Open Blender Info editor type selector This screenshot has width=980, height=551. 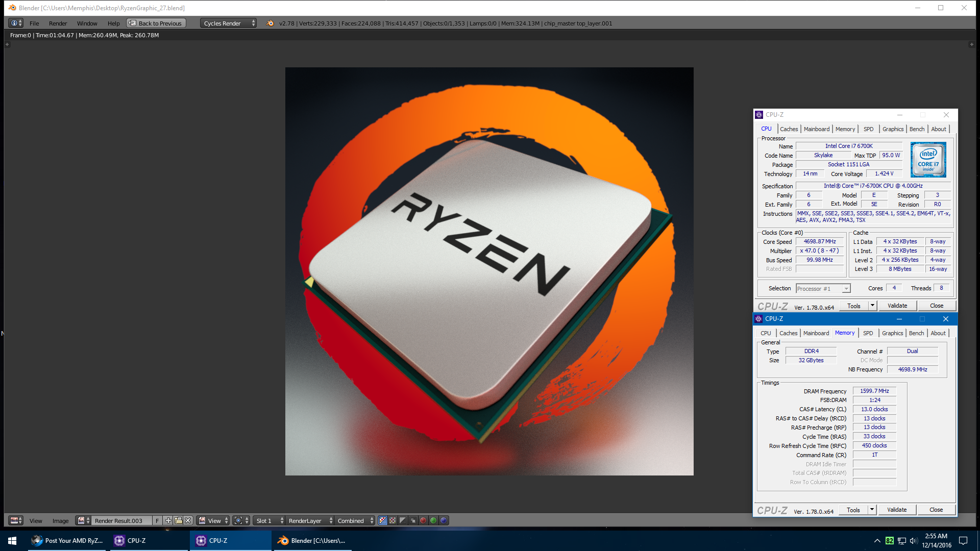coord(16,23)
